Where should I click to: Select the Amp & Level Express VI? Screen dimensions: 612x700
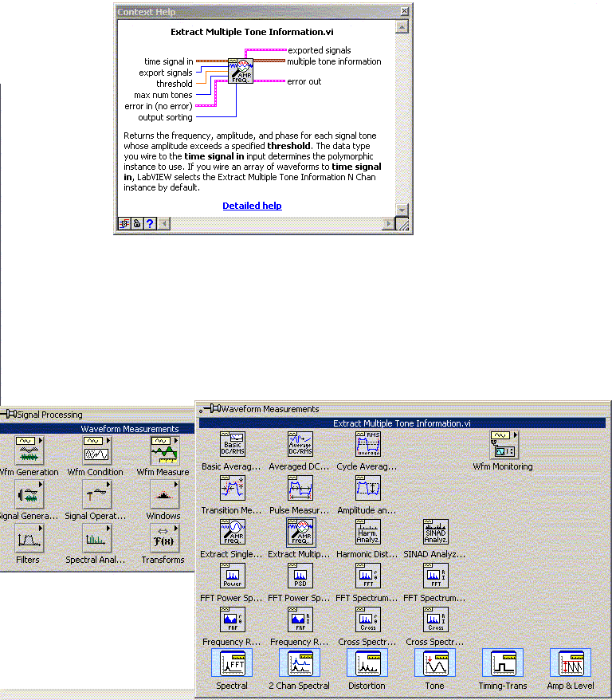pyautogui.click(x=571, y=663)
